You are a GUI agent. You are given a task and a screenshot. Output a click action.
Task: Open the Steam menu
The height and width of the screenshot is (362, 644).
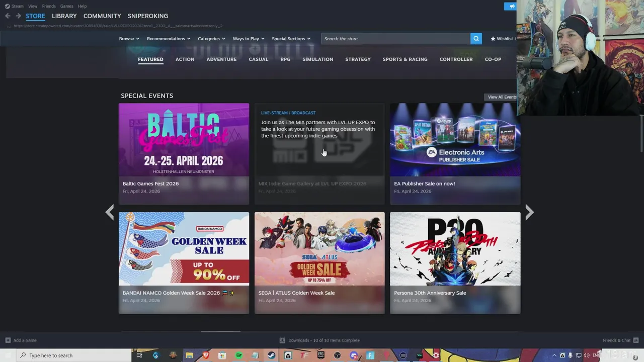click(x=15, y=6)
